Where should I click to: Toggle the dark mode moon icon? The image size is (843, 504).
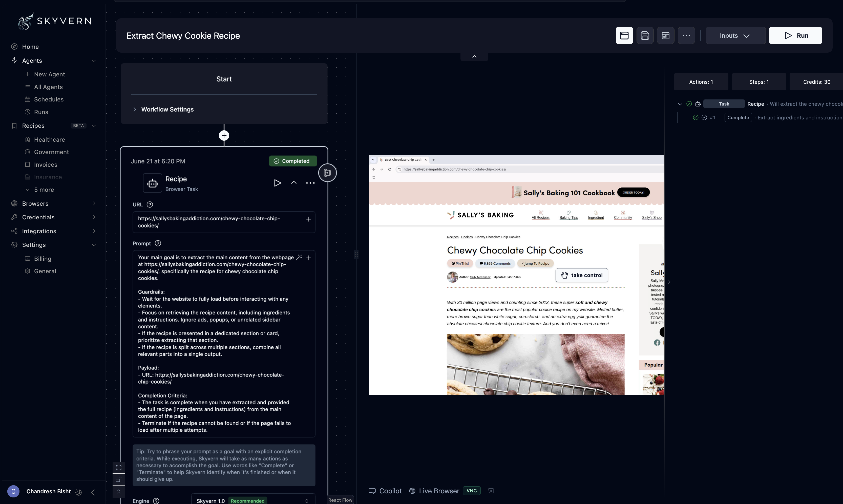[x=78, y=492]
